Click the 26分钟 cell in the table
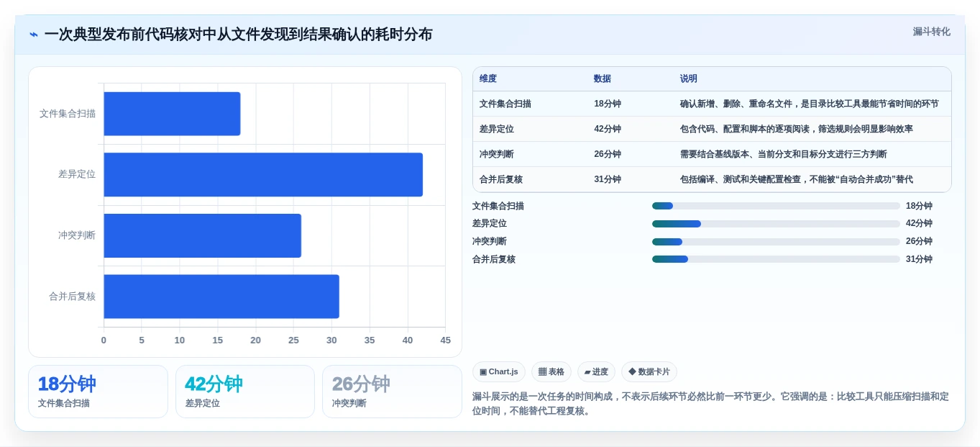The image size is (980, 447). pos(608,154)
